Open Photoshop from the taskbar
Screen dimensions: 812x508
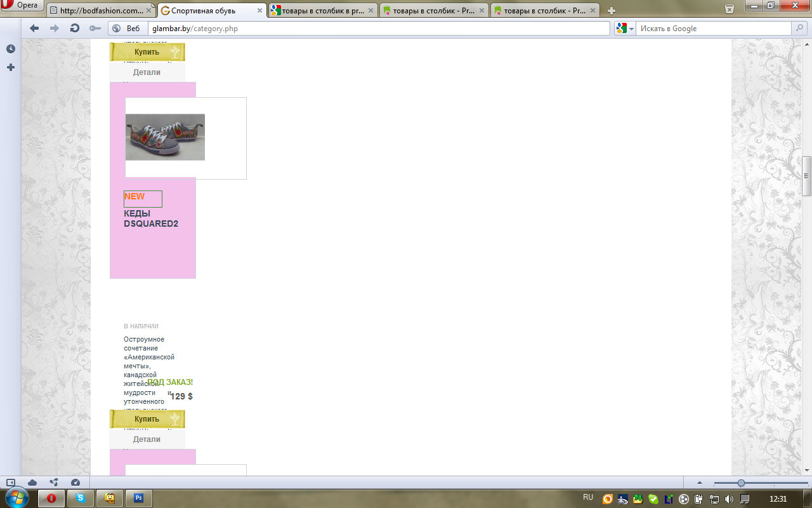[x=139, y=498]
